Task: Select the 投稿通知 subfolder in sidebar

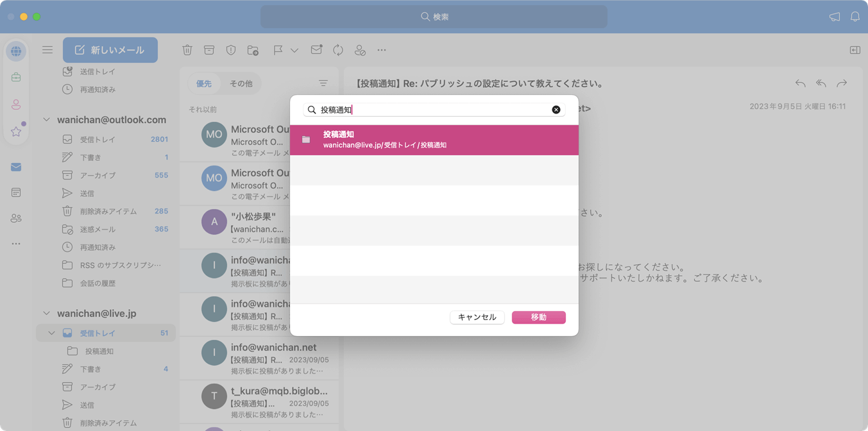Action: click(106, 351)
